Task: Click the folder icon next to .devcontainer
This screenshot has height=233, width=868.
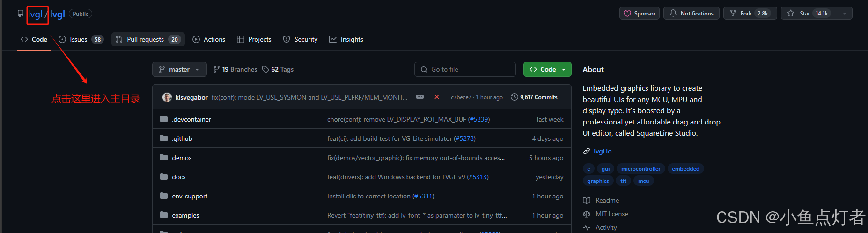Action: [164, 119]
